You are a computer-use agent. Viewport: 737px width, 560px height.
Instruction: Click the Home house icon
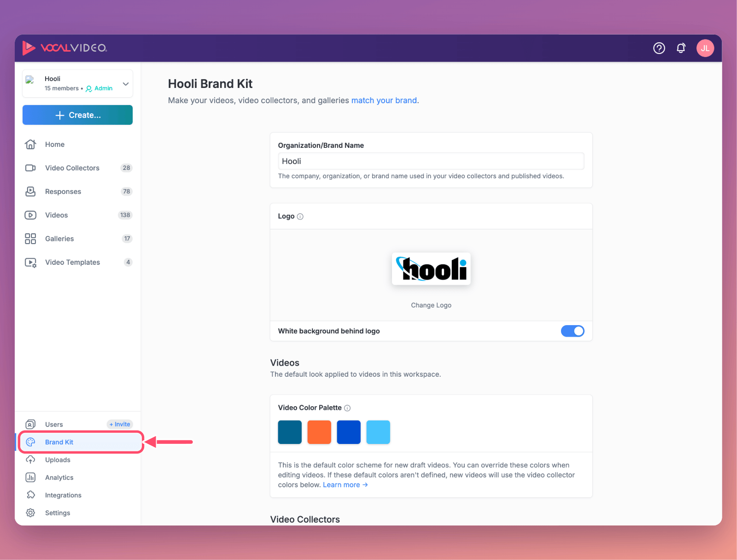click(30, 145)
